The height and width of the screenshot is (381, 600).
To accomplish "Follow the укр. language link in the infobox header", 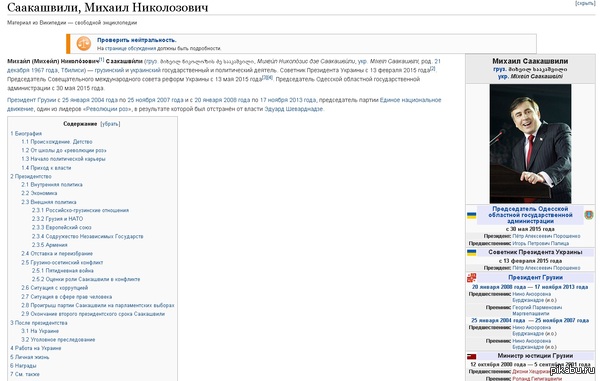I will click(x=503, y=77).
